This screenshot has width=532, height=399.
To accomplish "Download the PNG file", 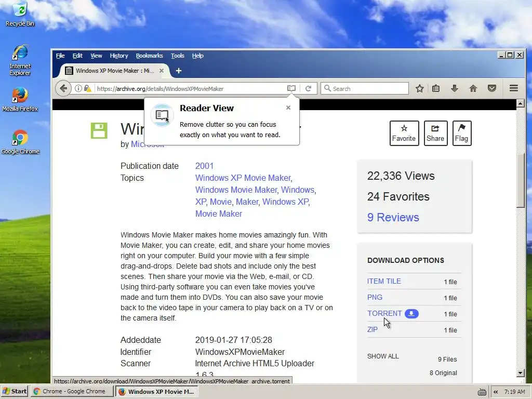I will tap(375, 297).
